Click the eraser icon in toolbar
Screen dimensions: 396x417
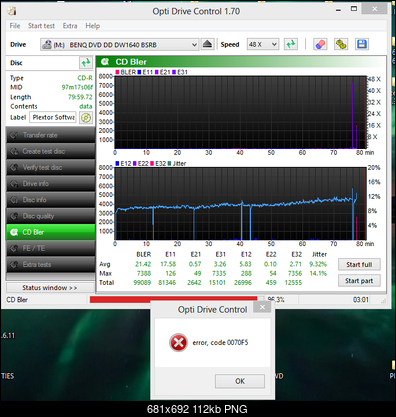click(320, 44)
